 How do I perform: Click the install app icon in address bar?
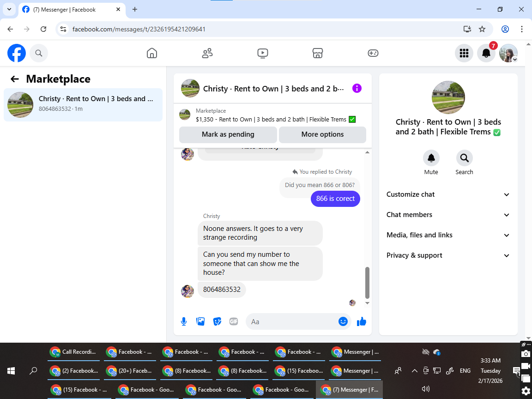pos(467,29)
